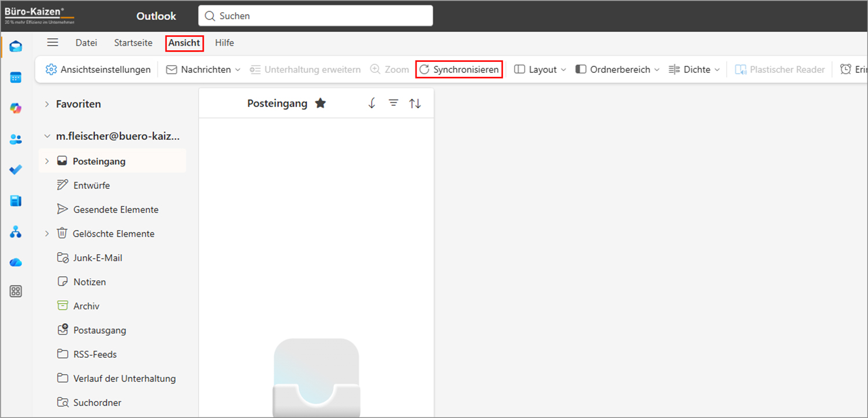Toggle Posteingang as favorite via star icon
Image resolution: width=868 pixels, height=418 pixels.
[x=321, y=103]
